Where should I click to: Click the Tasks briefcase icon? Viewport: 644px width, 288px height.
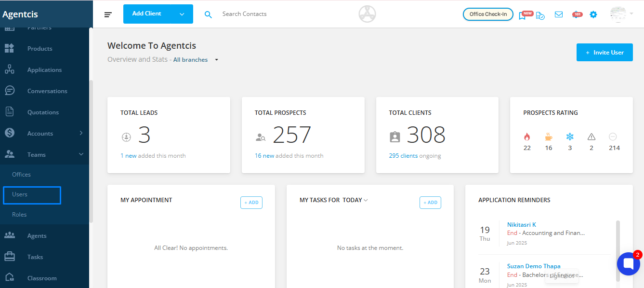point(9,257)
